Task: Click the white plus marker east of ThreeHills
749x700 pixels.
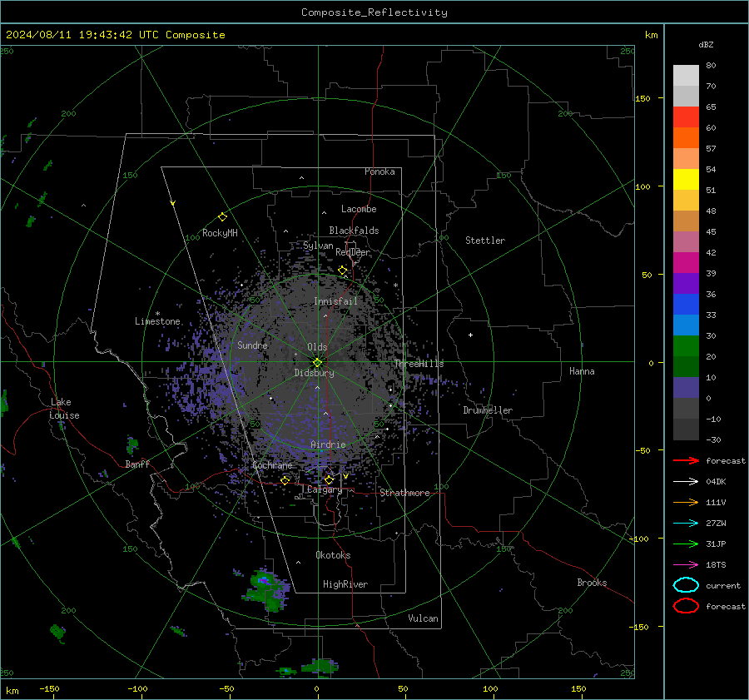Action: (x=470, y=335)
